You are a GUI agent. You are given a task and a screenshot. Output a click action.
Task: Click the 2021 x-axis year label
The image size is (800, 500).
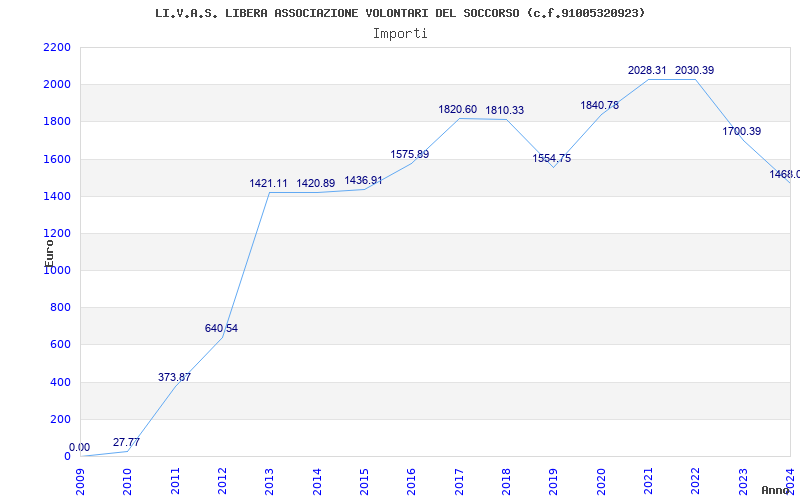coord(648,482)
